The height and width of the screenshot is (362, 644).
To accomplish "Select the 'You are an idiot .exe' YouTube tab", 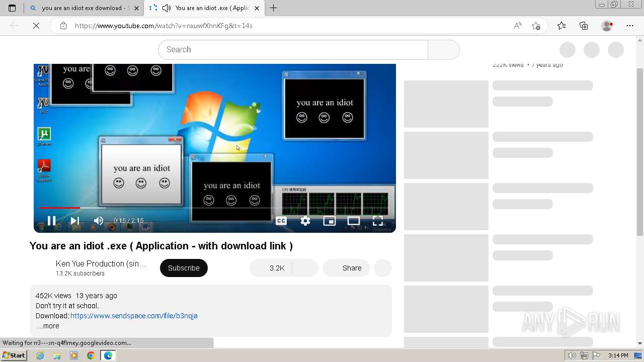I will point(204,8).
